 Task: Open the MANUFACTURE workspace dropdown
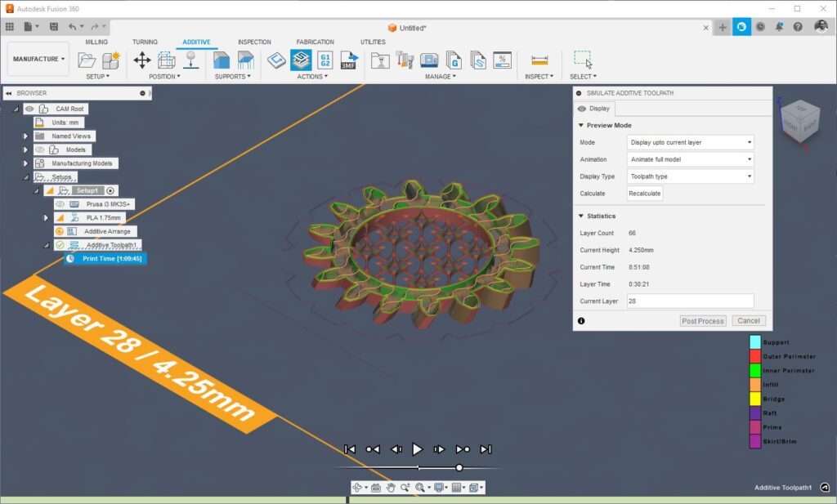[38, 59]
